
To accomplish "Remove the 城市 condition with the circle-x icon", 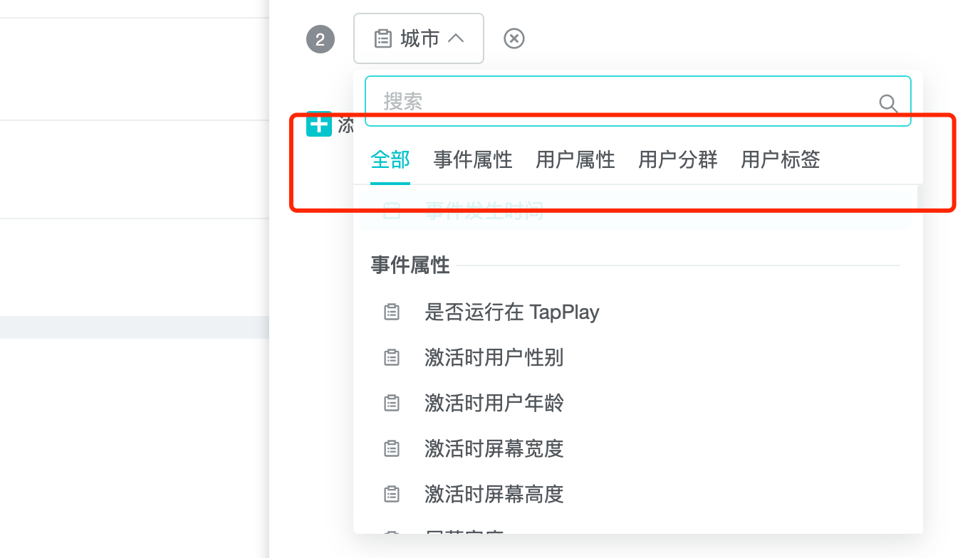I will pos(514,38).
